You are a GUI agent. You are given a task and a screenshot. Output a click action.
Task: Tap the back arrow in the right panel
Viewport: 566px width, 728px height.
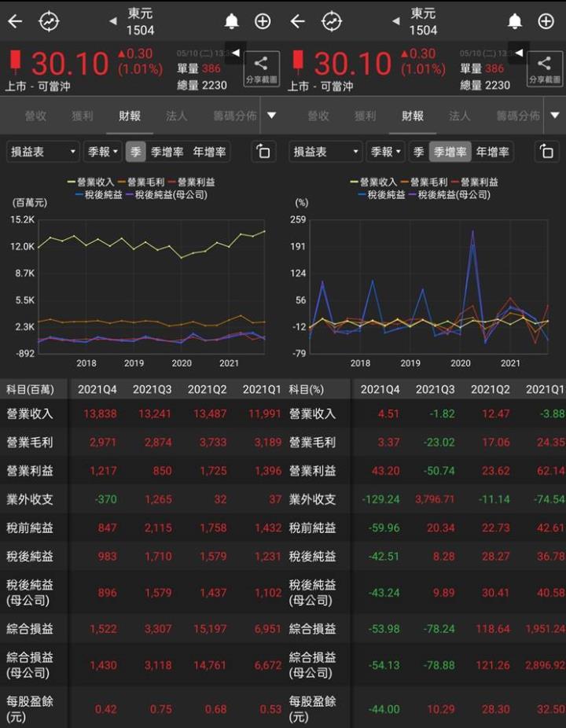(x=298, y=21)
